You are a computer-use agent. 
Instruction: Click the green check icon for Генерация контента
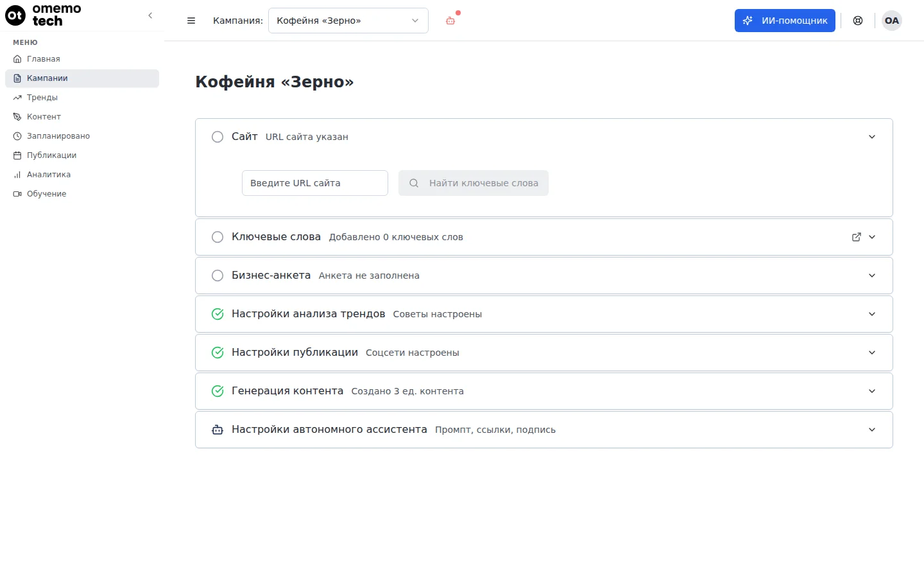[218, 391]
